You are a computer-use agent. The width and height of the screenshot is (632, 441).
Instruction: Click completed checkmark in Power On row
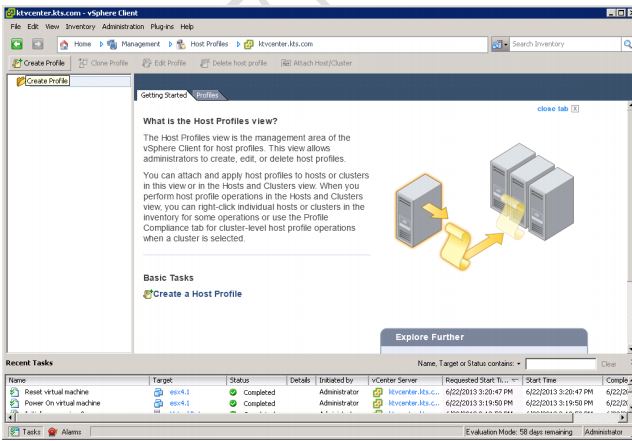(x=233, y=404)
